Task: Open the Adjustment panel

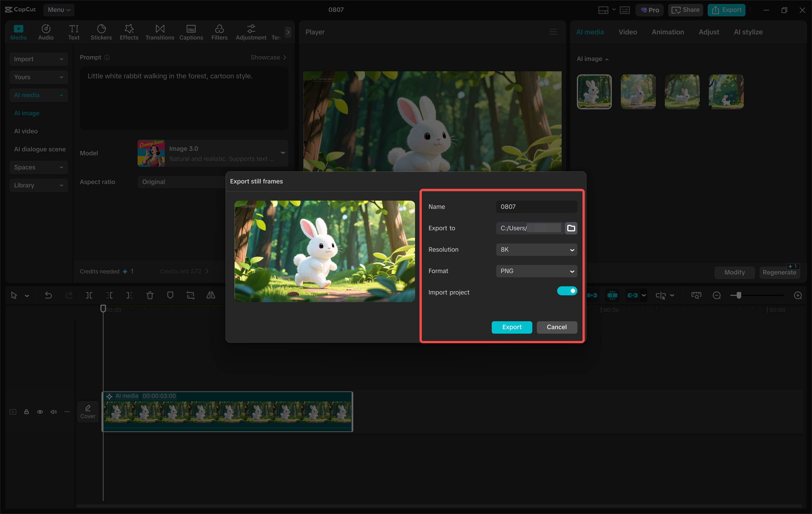Action: tap(251, 32)
